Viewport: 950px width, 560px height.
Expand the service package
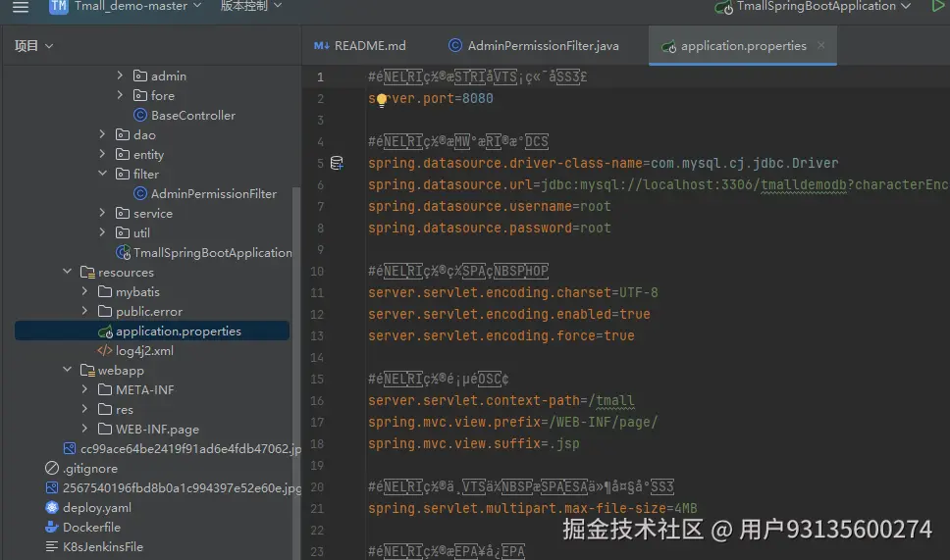click(x=102, y=213)
